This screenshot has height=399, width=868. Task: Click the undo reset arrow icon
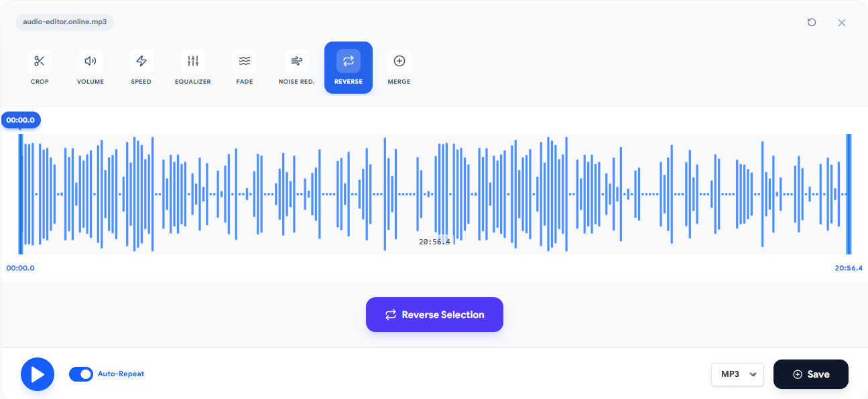tap(812, 23)
